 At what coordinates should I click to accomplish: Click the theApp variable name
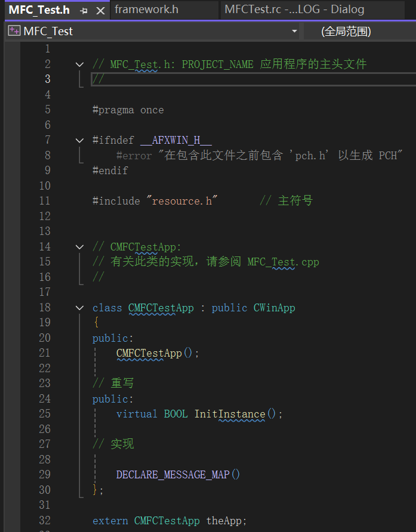click(x=224, y=521)
